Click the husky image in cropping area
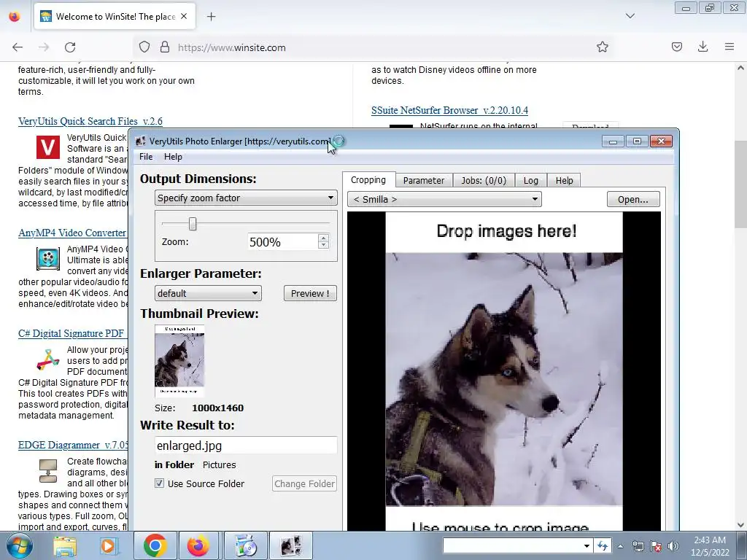Viewport: 747px width, 560px height. pyautogui.click(x=504, y=378)
